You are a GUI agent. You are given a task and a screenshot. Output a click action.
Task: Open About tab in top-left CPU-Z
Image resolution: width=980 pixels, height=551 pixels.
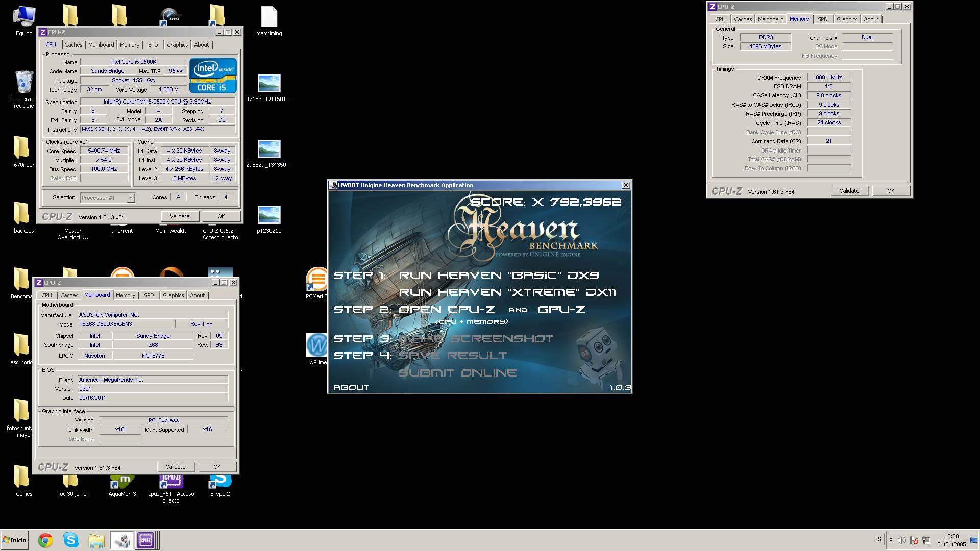[x=202, y=45]
